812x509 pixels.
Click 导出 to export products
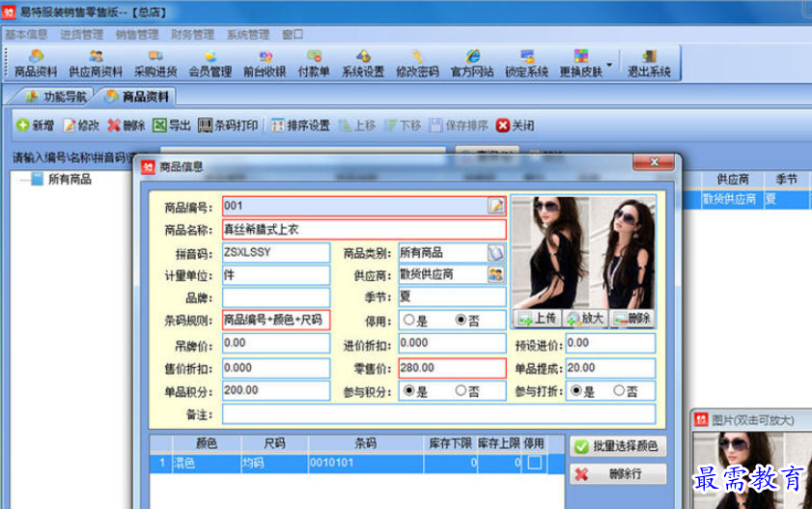tap(172, 126)
